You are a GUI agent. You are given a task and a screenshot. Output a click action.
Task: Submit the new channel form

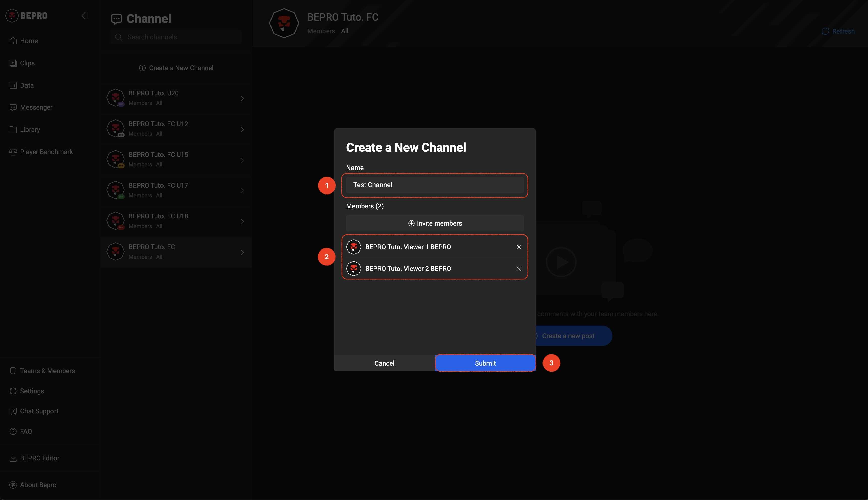click(x=485, y=363)
